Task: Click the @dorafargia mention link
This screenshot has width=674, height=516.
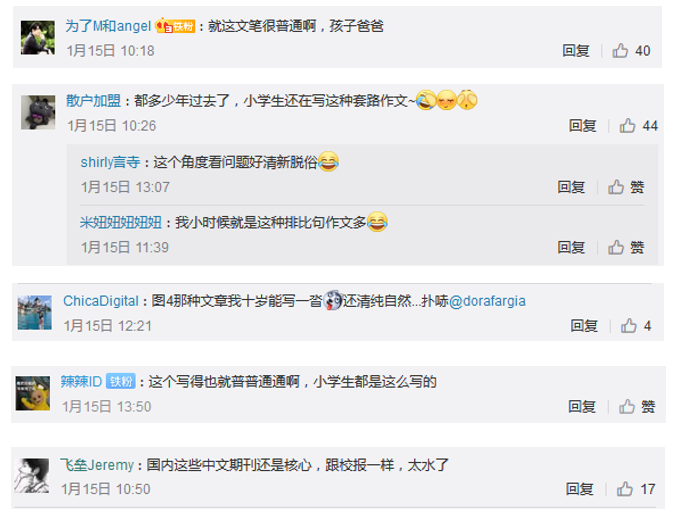Action: [x=487, y=301]
